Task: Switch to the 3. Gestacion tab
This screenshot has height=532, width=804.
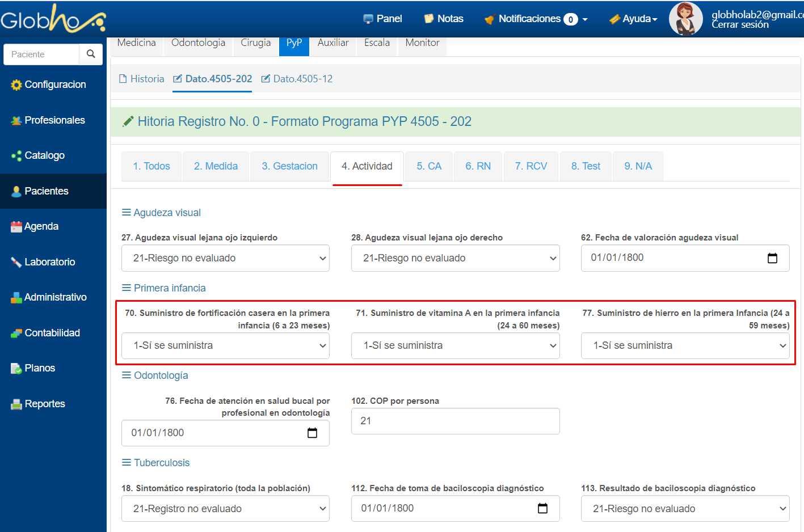Action: point(289,166)
